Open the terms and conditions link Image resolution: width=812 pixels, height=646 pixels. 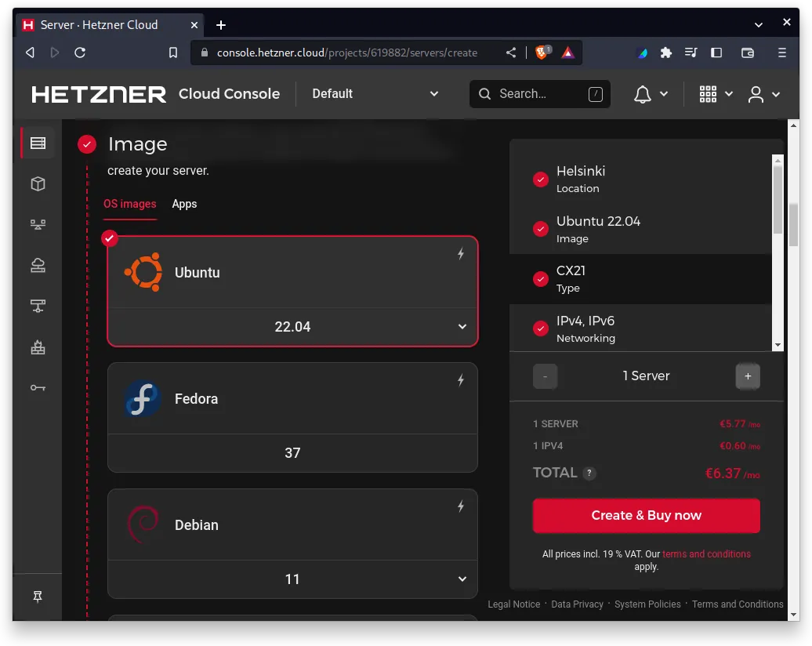tap(706, 554)
